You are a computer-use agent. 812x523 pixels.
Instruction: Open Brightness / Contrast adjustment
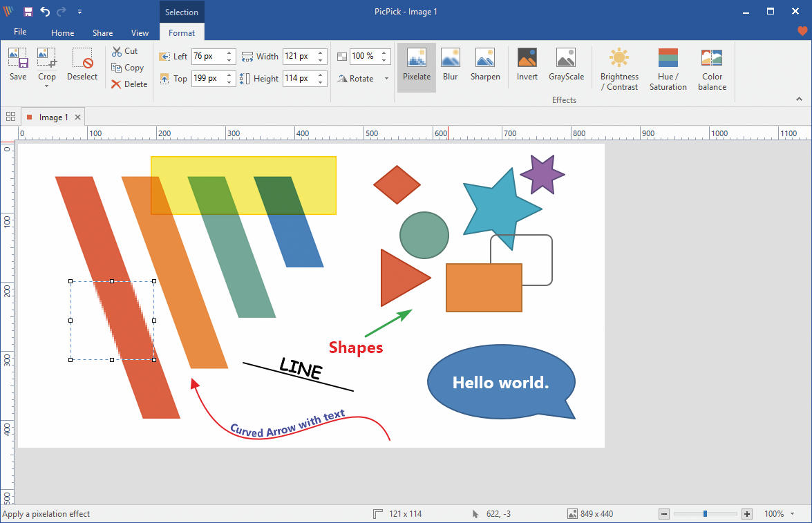[619, 69]
